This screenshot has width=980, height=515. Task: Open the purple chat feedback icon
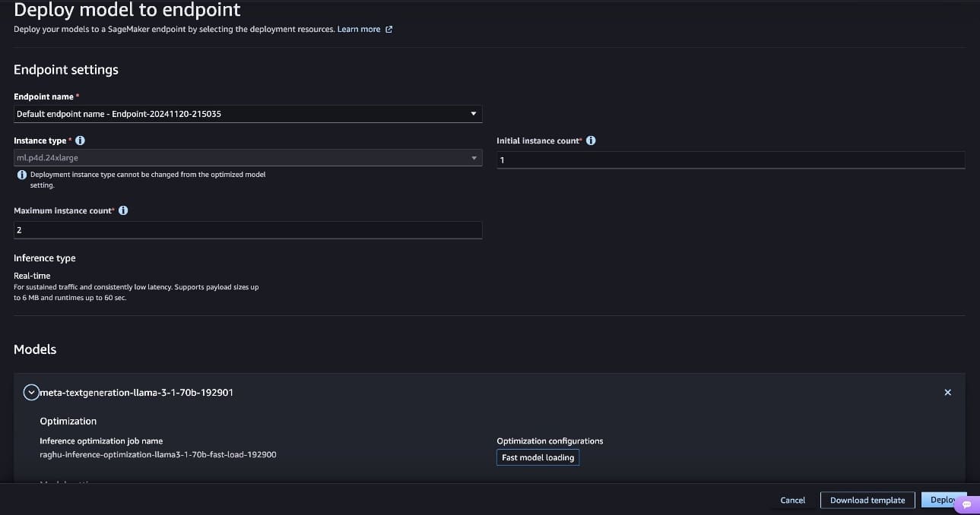pos(966,504)
